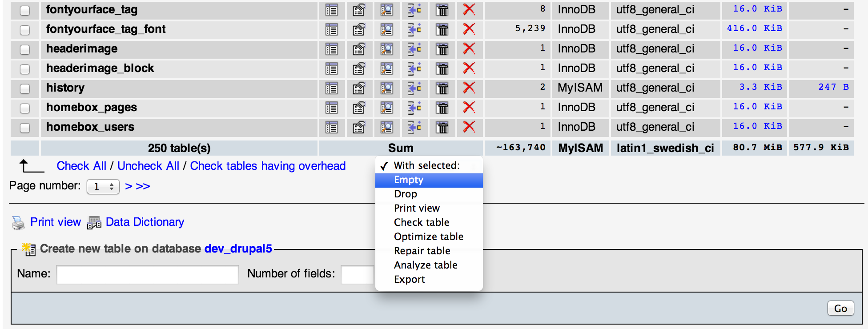Open Structure icon for headerimage table

(x=359, y=49)
